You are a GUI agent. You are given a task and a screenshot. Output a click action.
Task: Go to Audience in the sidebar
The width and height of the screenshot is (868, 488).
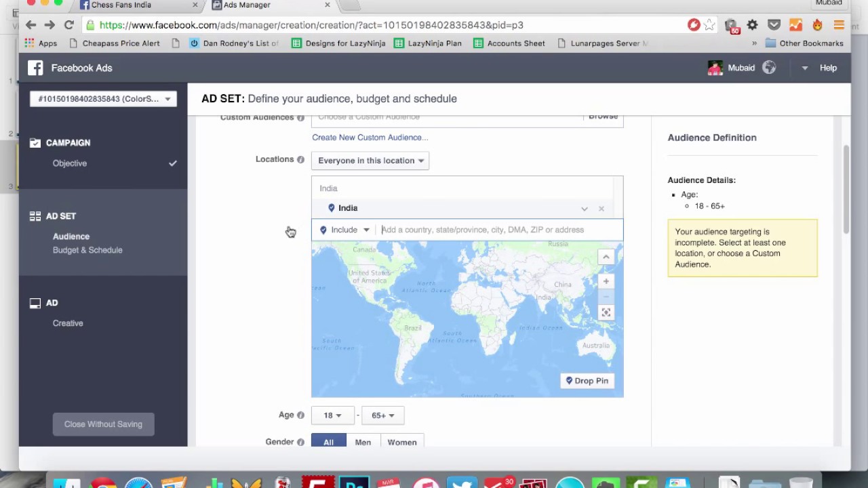point(71,237)
